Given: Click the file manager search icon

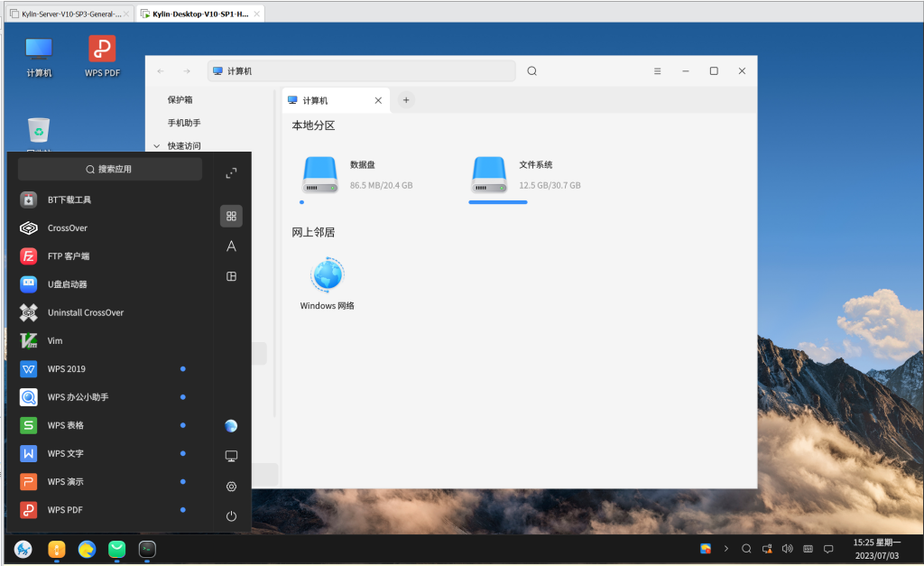Looking at the screenshot, I should [531, 71].
